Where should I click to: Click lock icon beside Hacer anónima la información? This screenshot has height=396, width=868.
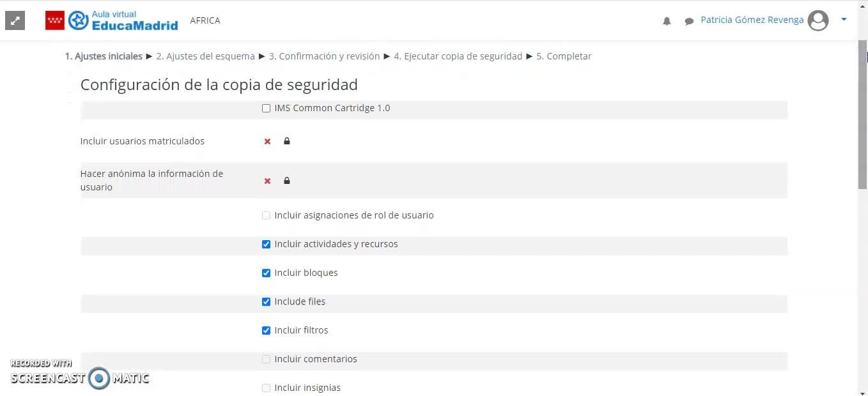point(286,181)
